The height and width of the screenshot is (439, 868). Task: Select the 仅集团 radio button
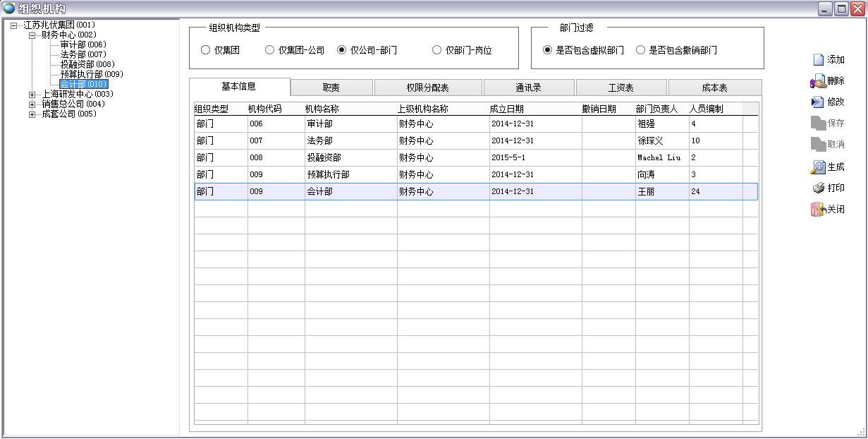[x=206, y=50]
